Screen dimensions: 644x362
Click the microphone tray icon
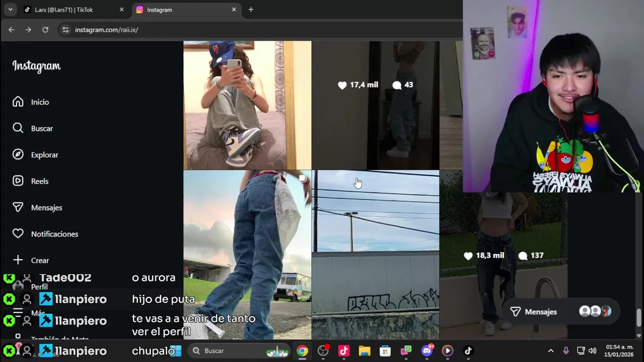(x=566, y=351)
